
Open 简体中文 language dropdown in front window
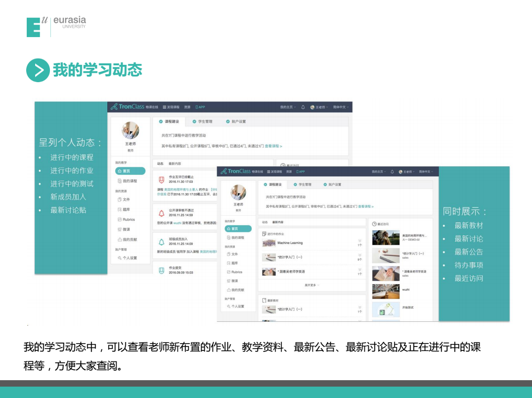coord(426,172)
